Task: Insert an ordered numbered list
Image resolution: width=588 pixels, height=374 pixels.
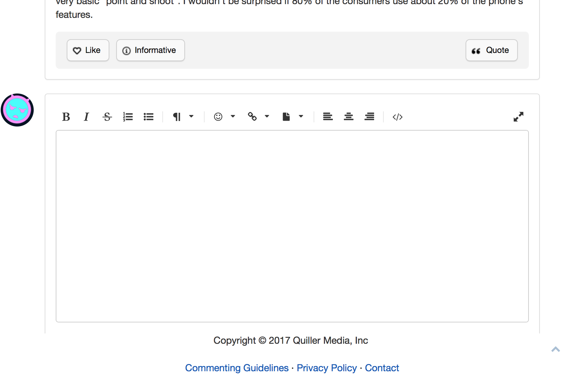Action: pyautogui.click(x=128, y=117)
